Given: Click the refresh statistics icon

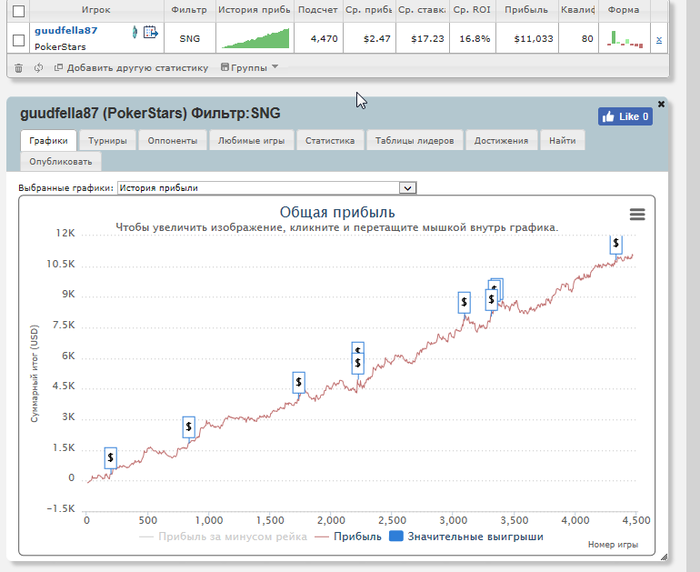Looking at the screenshot, I should pyautogui.click(x=38, y=68).
